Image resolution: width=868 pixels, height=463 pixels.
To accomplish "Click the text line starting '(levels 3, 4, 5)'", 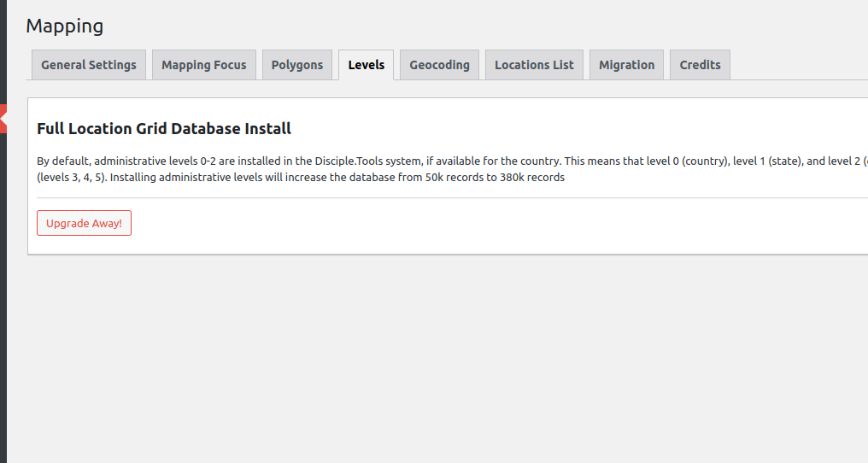I will point(301,177).
